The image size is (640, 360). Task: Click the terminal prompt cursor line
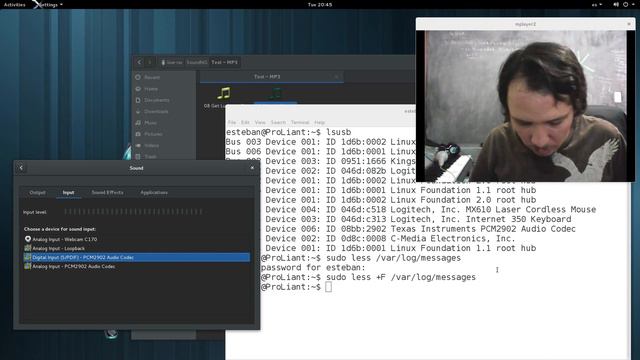tap(329, 287)
